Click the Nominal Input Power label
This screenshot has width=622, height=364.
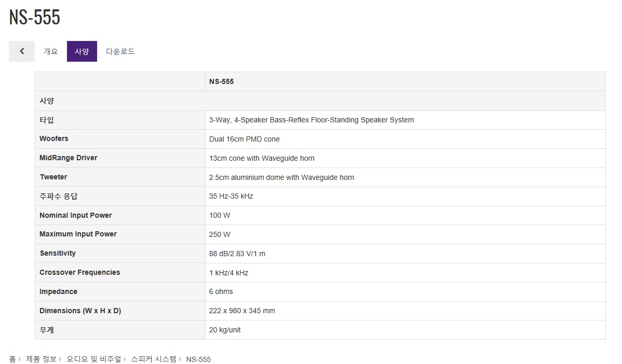click(x=75, y=216)
